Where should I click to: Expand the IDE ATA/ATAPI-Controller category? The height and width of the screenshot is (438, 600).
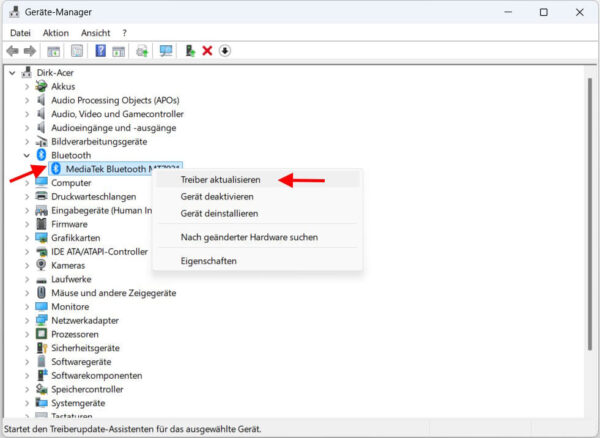click(27, 252)
